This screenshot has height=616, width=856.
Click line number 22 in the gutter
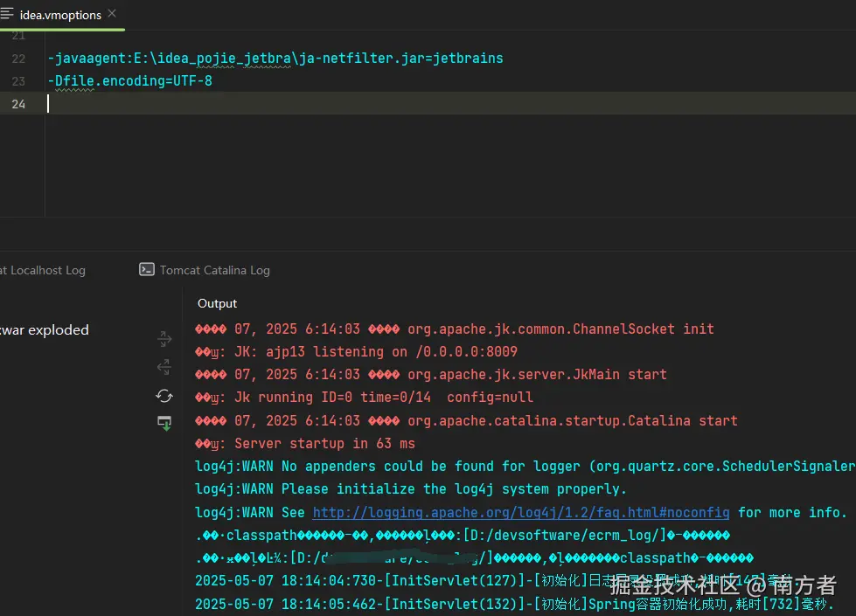point(18,59)
